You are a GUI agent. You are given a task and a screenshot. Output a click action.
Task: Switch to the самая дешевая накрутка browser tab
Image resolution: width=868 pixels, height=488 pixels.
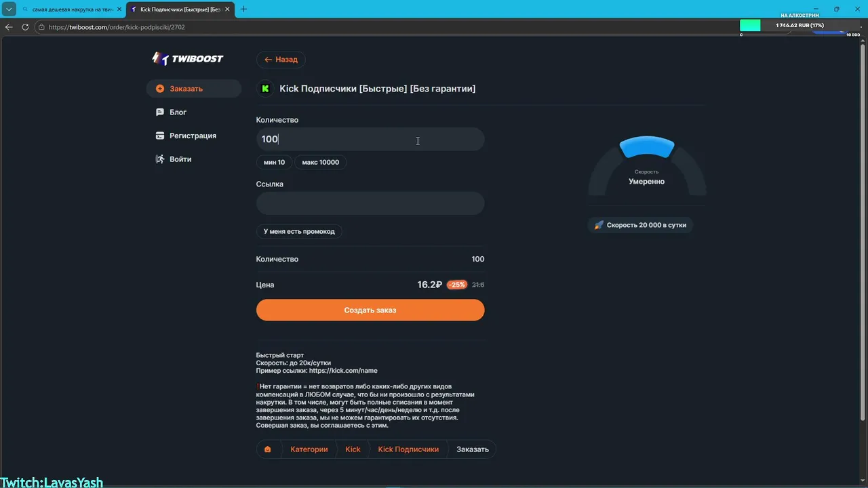71,9
